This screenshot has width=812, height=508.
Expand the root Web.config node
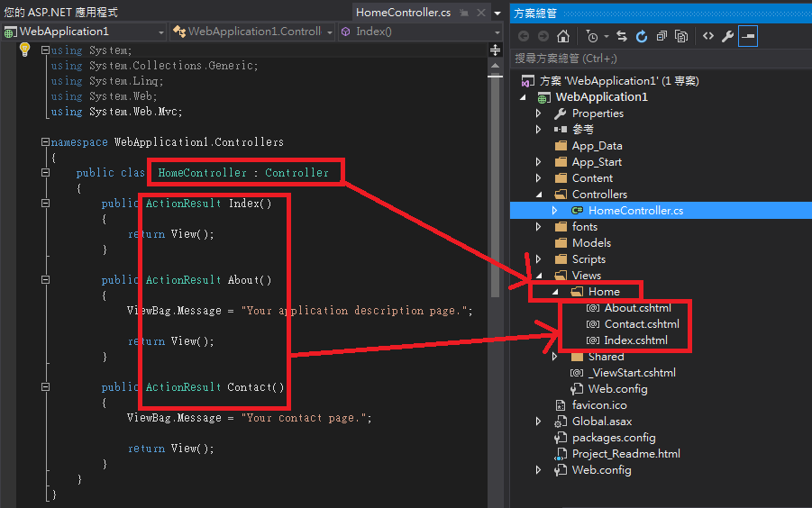539,469
